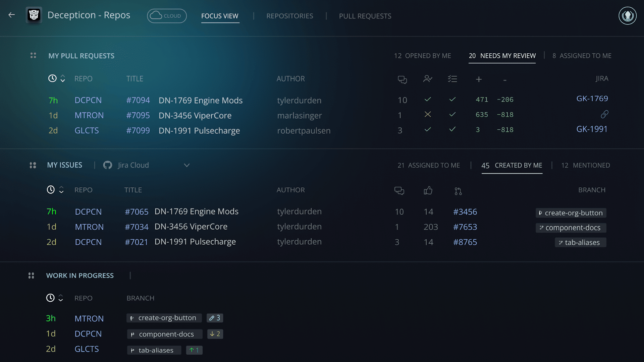Toggle OPENED BY ME pull requests view
The height and width of the screenshot is (362, 644).
(423, 55)
